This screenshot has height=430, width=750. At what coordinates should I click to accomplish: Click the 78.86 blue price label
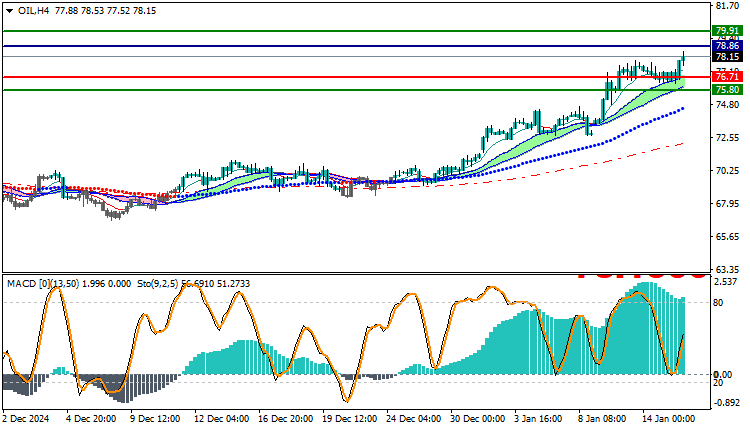pos(727,46)
